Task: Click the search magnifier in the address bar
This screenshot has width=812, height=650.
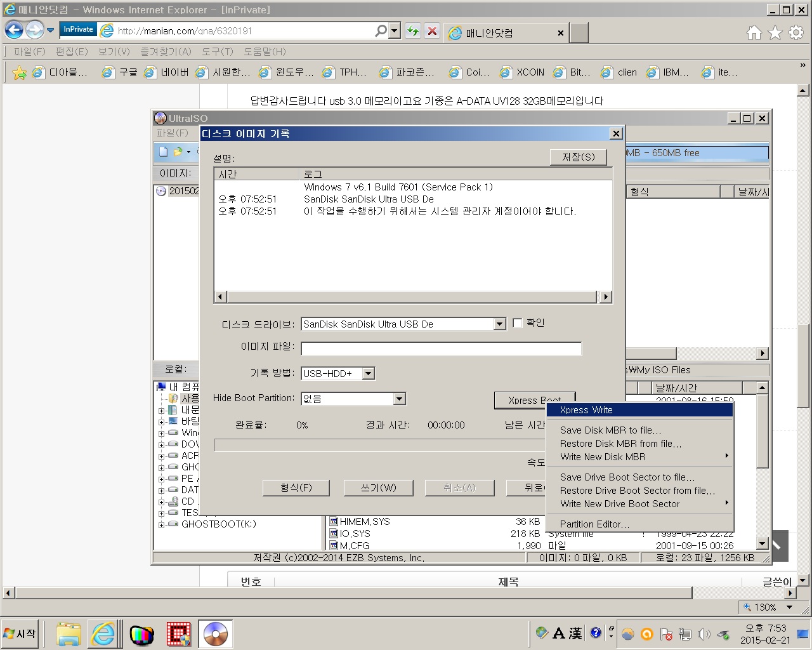Action: click(x=381, y=30)
